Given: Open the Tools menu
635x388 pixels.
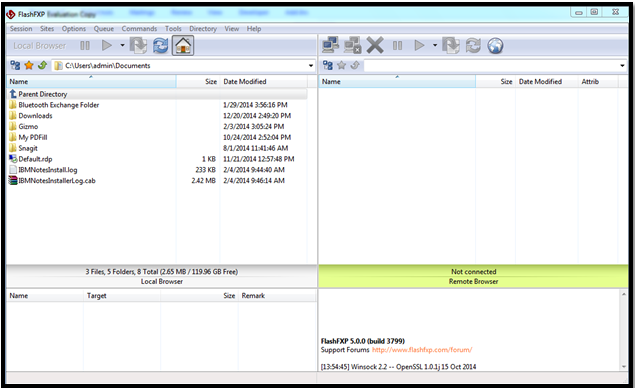Looking at the screenshot, I should coord(173,29).
